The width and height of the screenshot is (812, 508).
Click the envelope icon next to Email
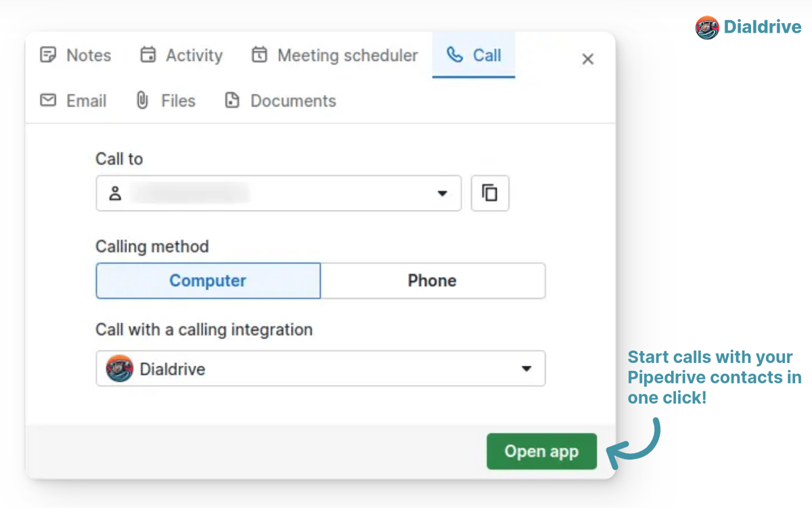[47, 100]
